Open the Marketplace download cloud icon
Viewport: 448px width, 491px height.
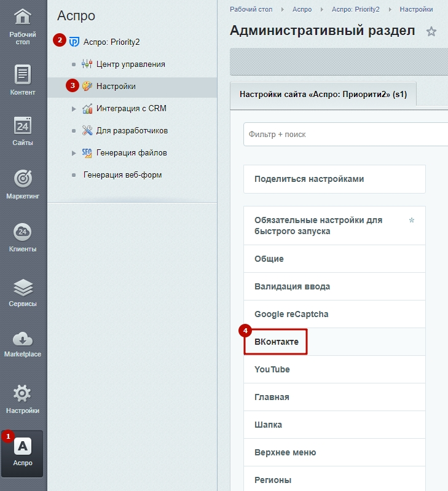(23, 339)
